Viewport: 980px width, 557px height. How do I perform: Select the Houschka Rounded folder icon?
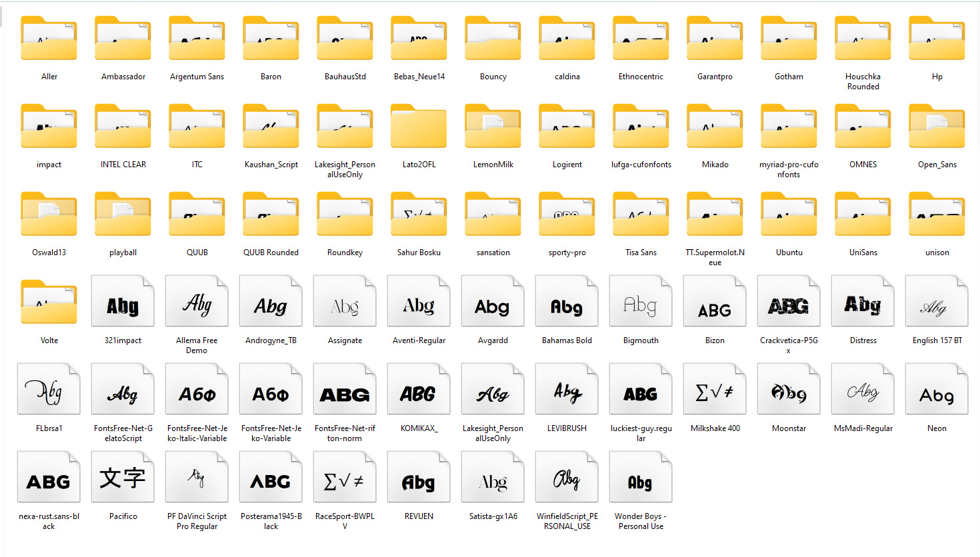[863, 39]
